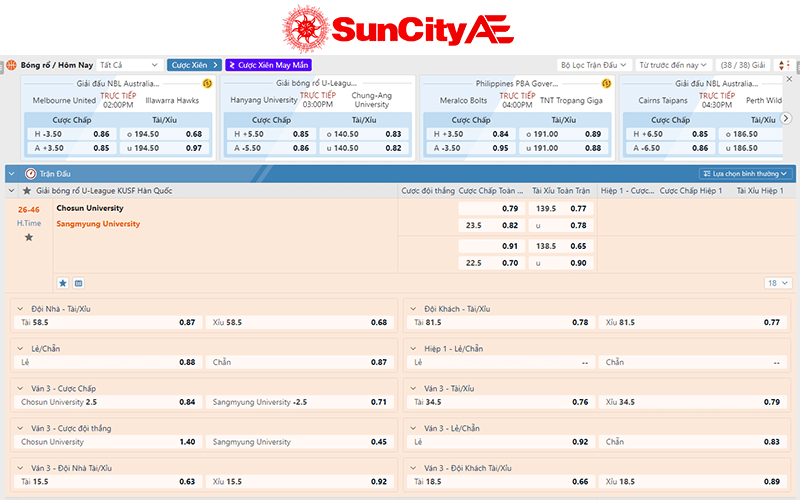Click Chosun University team name
The width and height of the screenshot is (800, 500).
[90, 208]
